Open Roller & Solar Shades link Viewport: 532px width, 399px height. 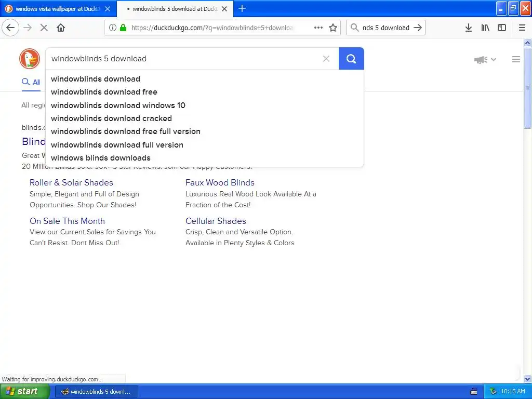[71, 182]
